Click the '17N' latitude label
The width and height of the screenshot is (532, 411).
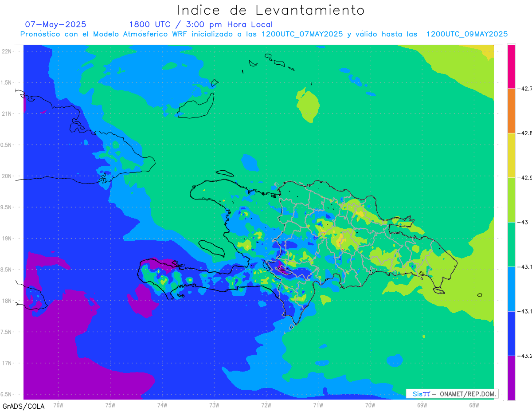click(7, 363)
